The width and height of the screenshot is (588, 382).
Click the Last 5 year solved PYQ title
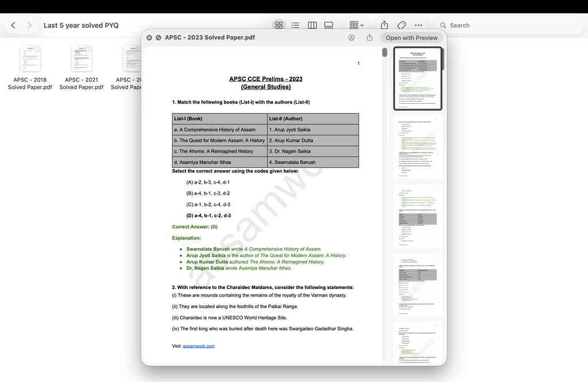point(81,25)
